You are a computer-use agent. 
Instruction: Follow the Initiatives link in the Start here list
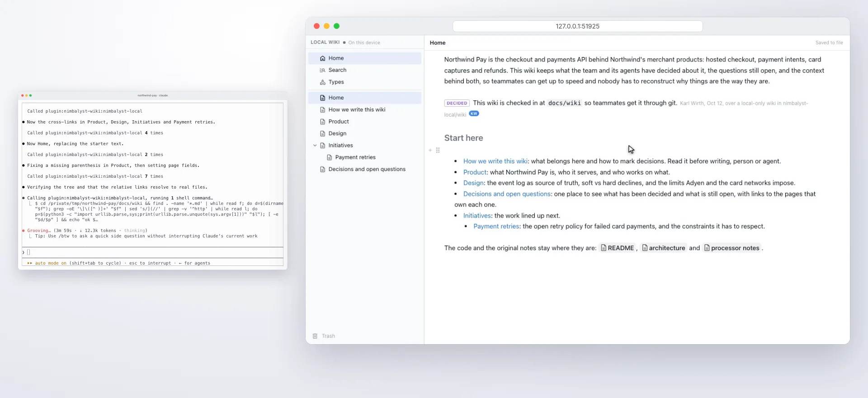[x=477, y=216]
